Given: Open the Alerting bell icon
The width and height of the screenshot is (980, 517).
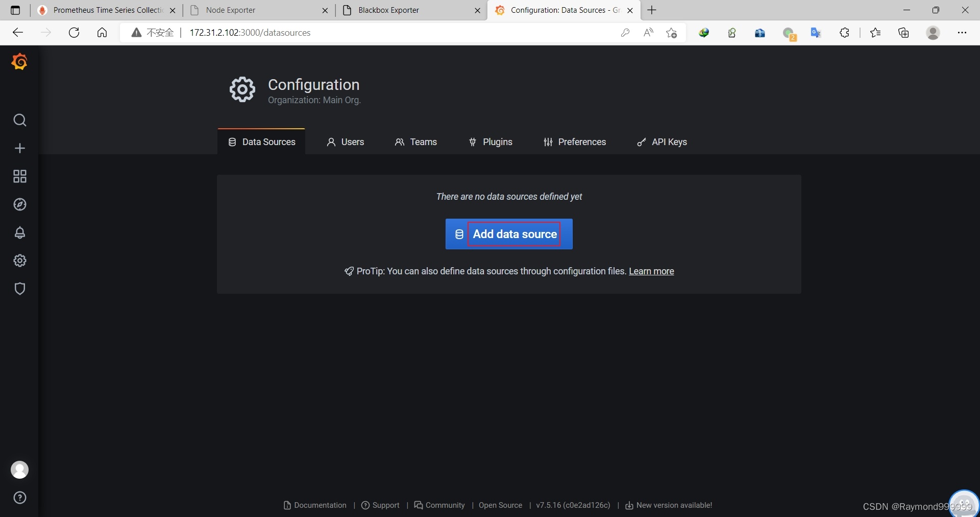Looking at the screenshot, I should [20, 232].
